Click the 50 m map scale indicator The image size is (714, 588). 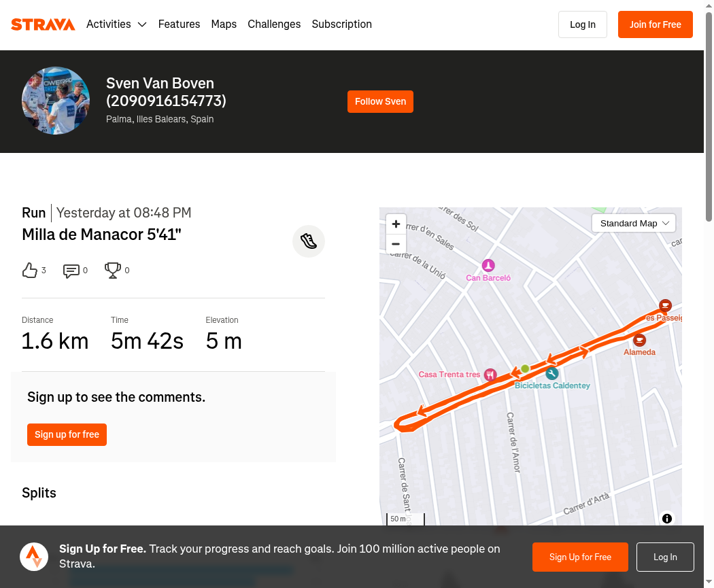(x=405, y=519)
